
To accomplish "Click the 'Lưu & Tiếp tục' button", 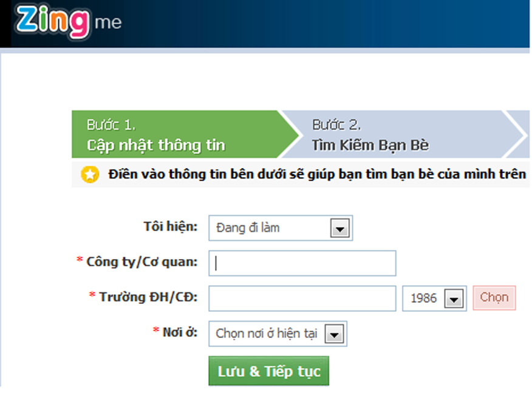I will tap(268, 371).
